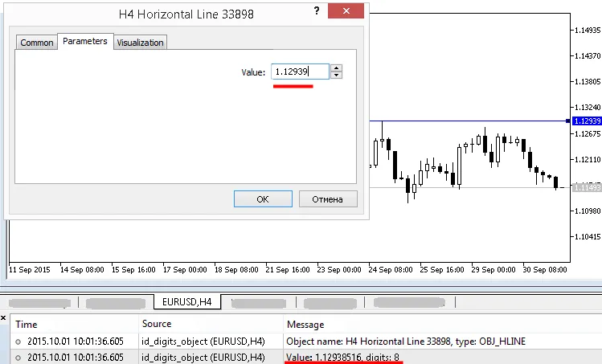
Task: Click the Отмена cancel button
Action: coord(328,199)
